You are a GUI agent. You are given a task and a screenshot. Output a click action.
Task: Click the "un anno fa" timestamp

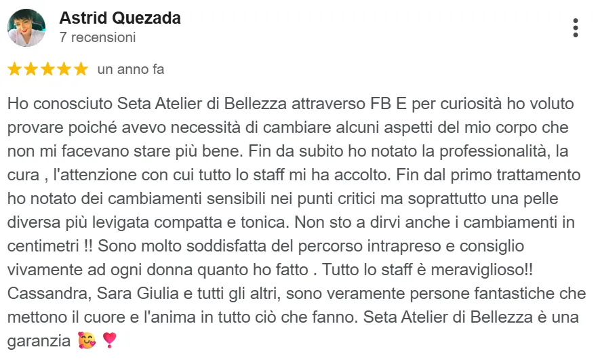pyautogui.click(x=131, y=69)
